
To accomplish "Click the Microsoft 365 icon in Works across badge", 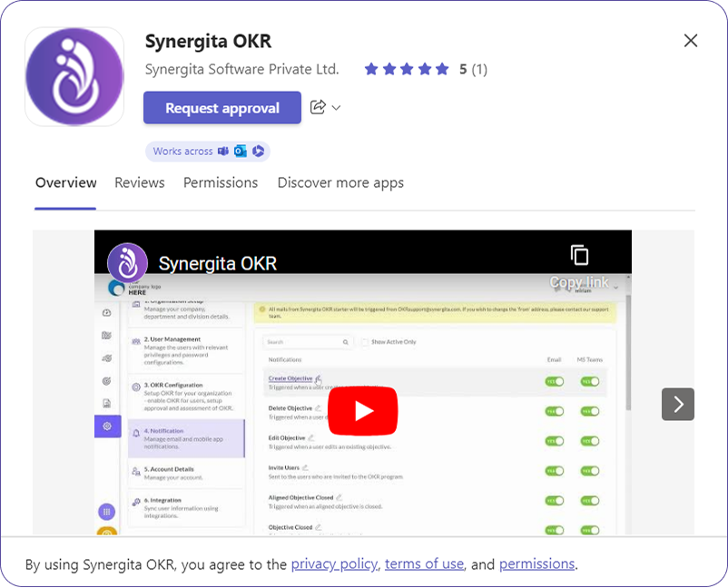I will [258, 152].
